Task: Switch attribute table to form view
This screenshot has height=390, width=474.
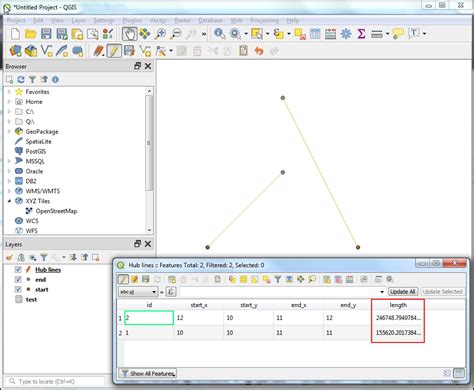Action: [x=447, y=373]
